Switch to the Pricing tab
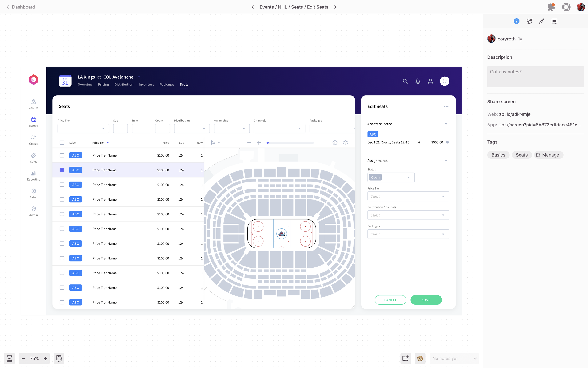588x368 pixels. 103,85
